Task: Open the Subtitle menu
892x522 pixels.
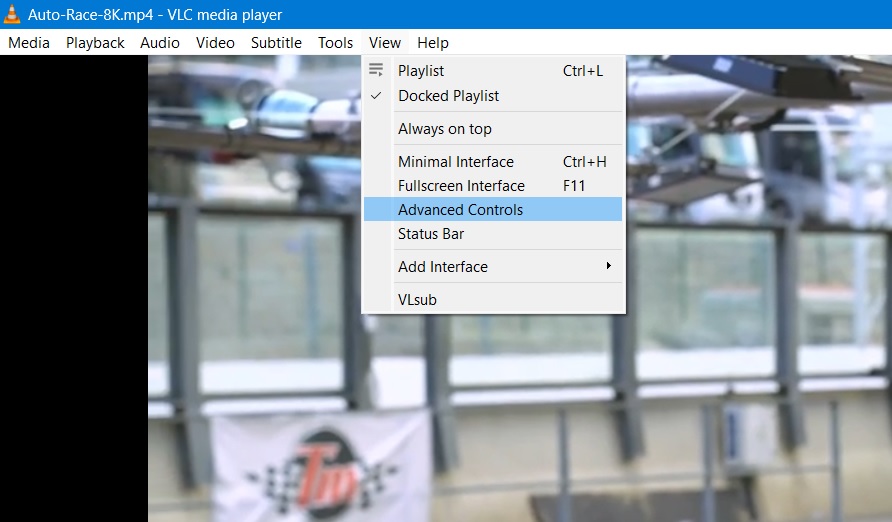Action: (276, 43)
